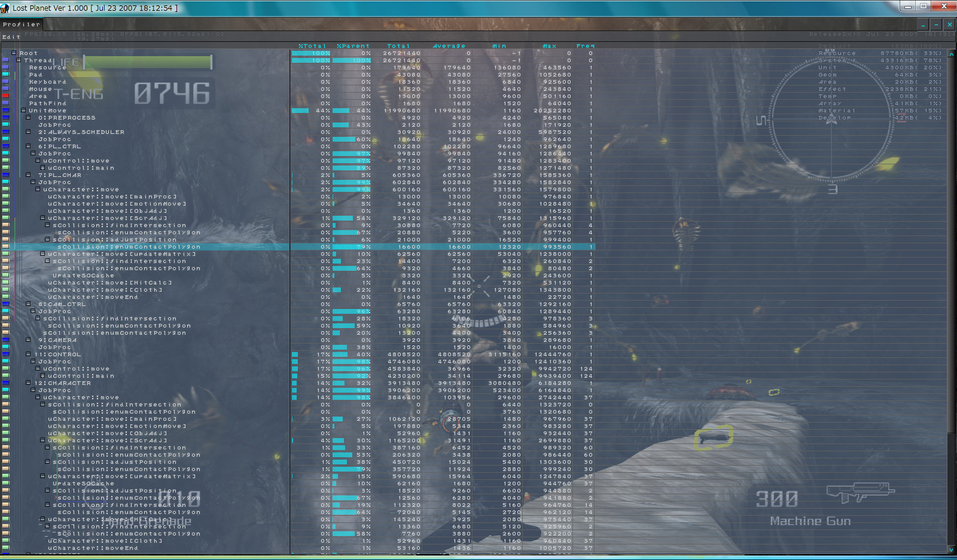Click the memory entry Resource 87780KB

pos(880,53)
